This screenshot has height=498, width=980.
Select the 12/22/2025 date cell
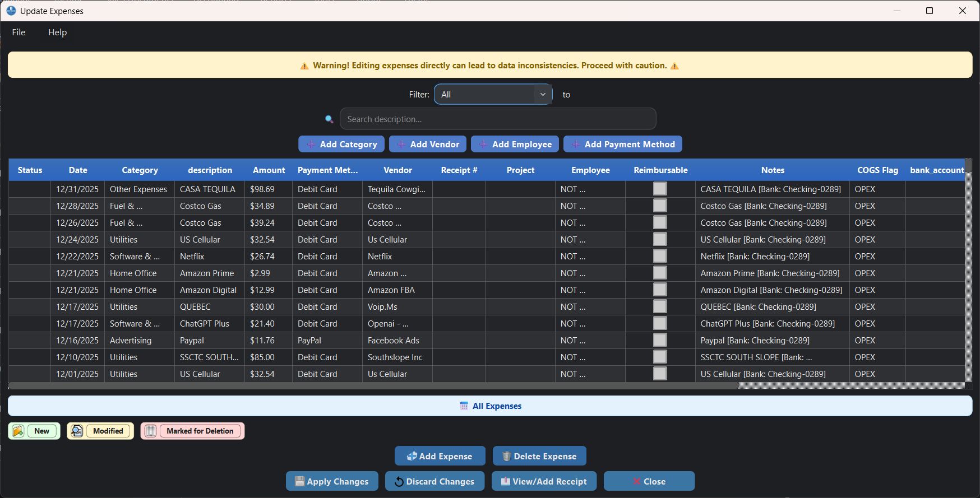[x=78, y=256]
